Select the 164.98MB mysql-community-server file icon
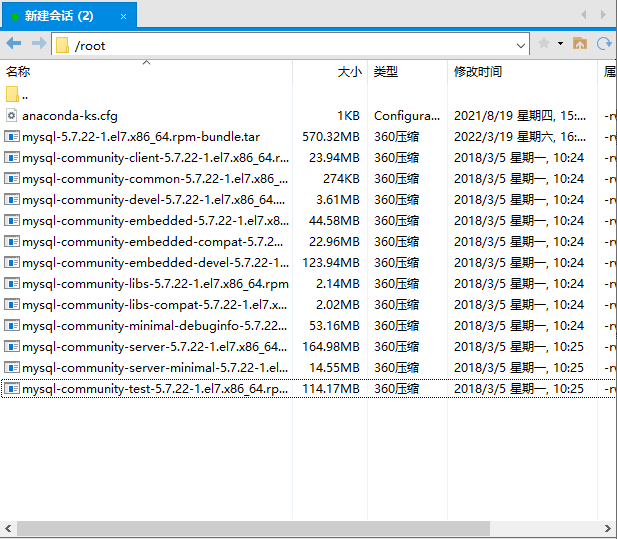The height and width of the screenshot is (539, 617). pos(12,347)
